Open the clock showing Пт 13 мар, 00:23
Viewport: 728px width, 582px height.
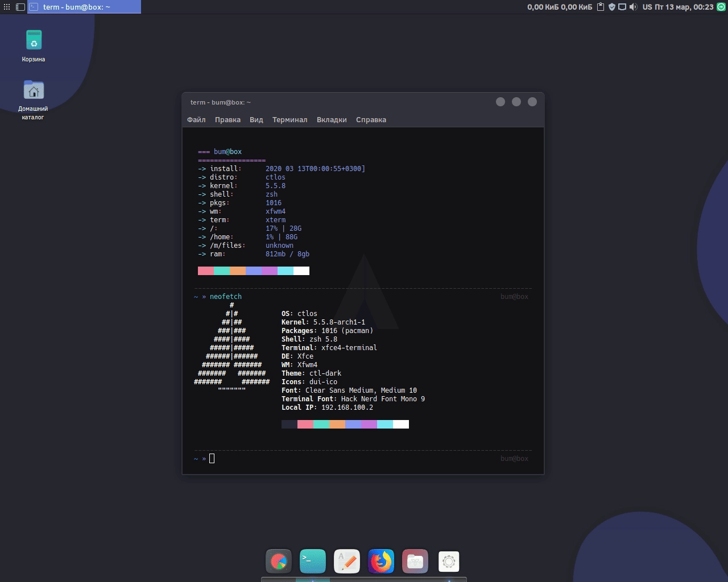(x=684, y=7)
